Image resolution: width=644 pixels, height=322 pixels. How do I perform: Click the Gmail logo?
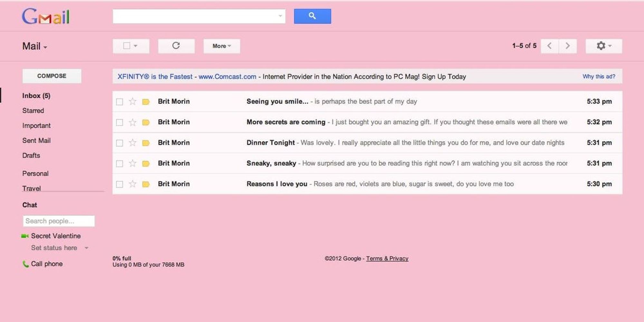click(46, 16)
